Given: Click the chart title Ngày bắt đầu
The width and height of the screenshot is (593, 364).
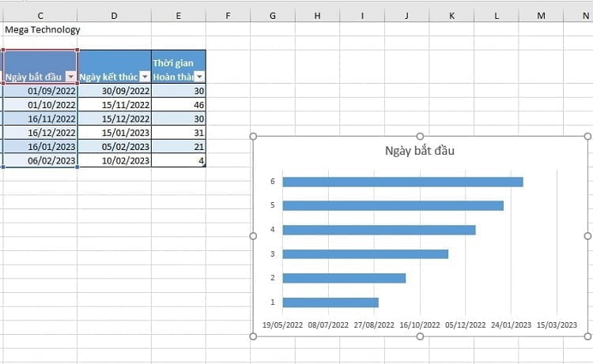Looking at the screenshot, I should tap(420, 151).
